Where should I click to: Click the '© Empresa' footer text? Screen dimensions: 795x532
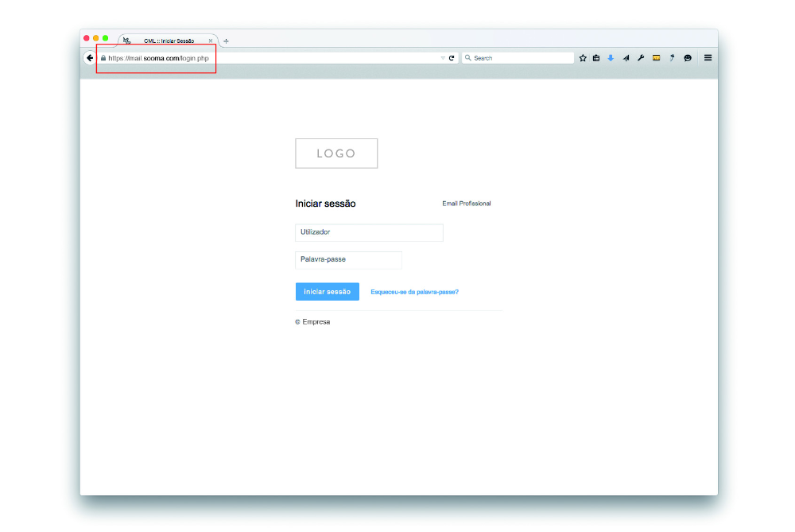click(x=312, y=322)
